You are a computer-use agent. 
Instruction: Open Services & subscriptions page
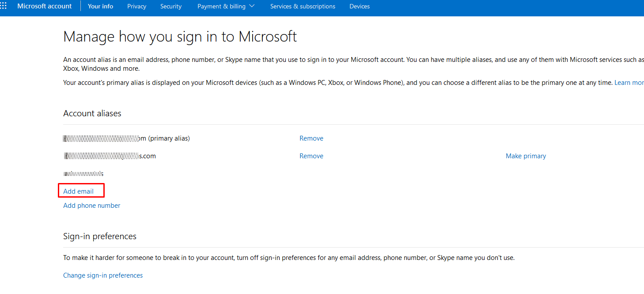point(303,6)
